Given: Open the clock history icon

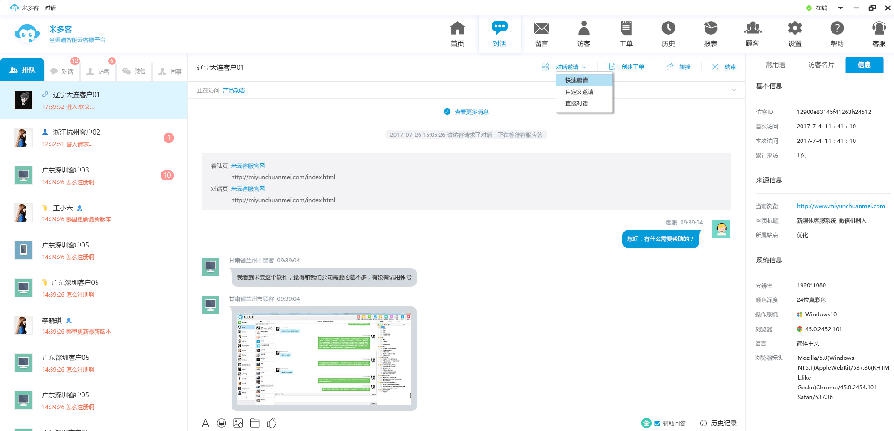Looking at the screenshot, I should tap(668, 28).
